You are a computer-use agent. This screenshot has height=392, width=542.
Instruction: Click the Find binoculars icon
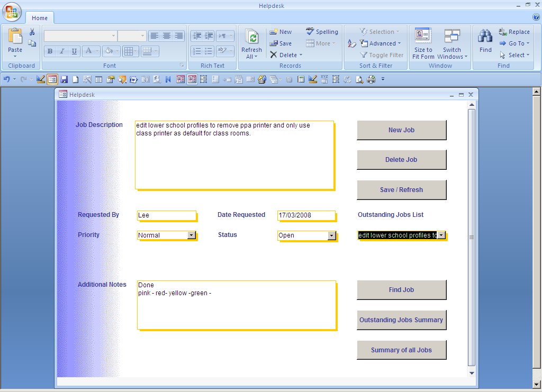point(485,37)
